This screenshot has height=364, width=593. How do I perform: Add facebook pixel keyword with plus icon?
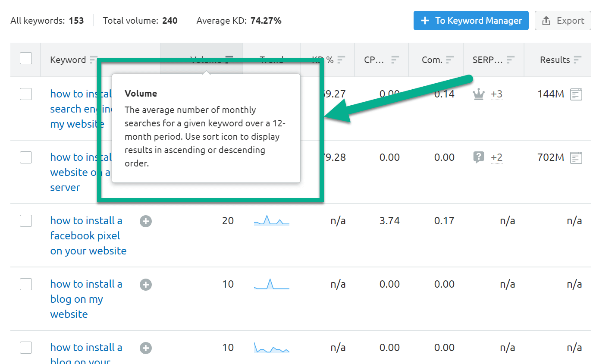pos(146,221)
